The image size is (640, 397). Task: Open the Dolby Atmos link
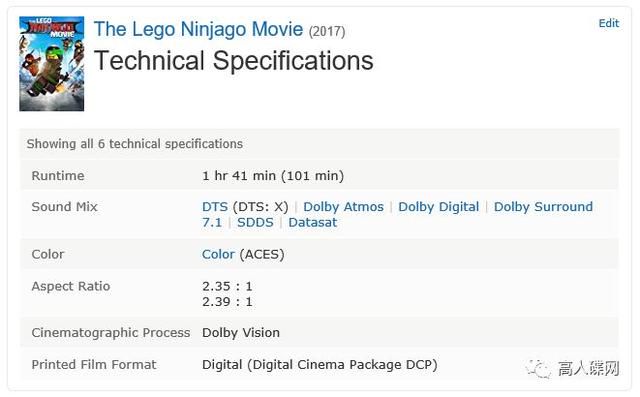pos(343,206)
